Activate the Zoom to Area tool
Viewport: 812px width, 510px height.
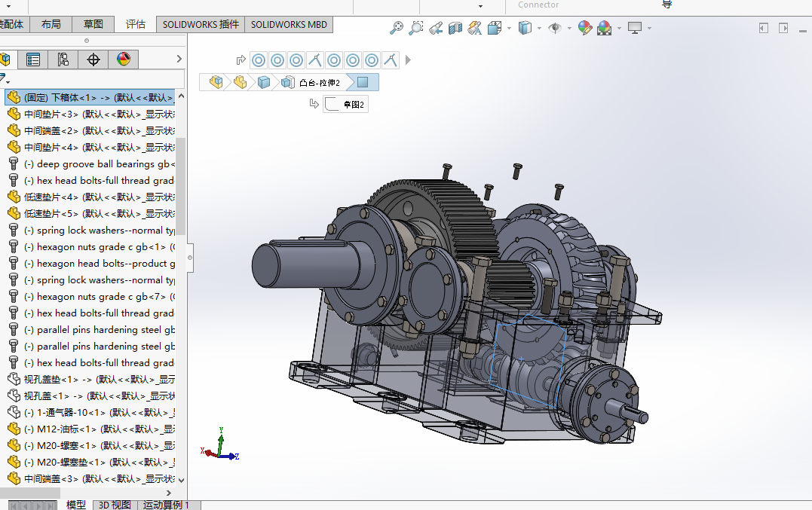click(x=416, y=28)
